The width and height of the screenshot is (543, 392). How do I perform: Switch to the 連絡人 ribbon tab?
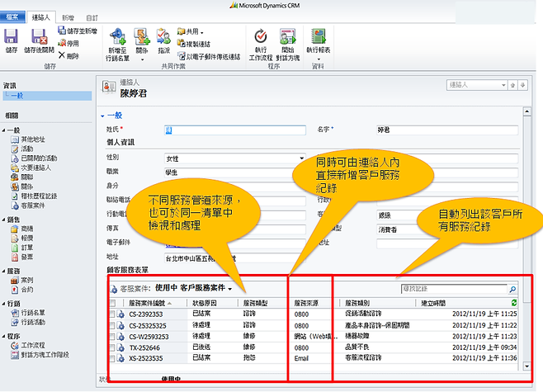[x=41, y=17]
